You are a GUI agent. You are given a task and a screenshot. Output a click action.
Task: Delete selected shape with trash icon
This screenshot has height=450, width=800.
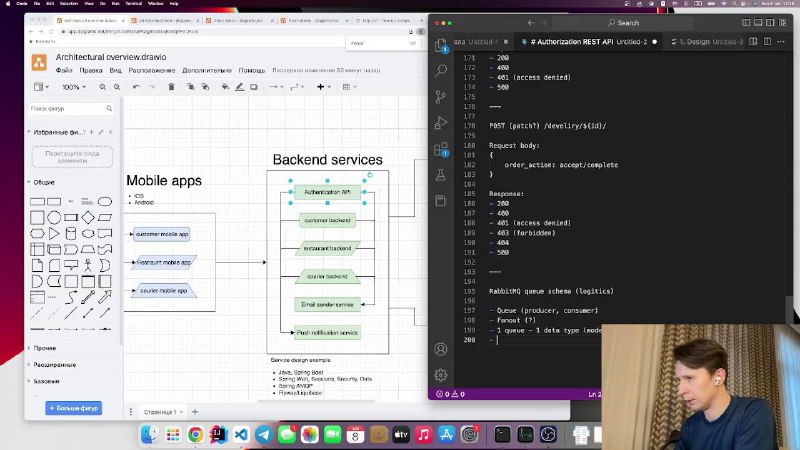click(171, 87)
